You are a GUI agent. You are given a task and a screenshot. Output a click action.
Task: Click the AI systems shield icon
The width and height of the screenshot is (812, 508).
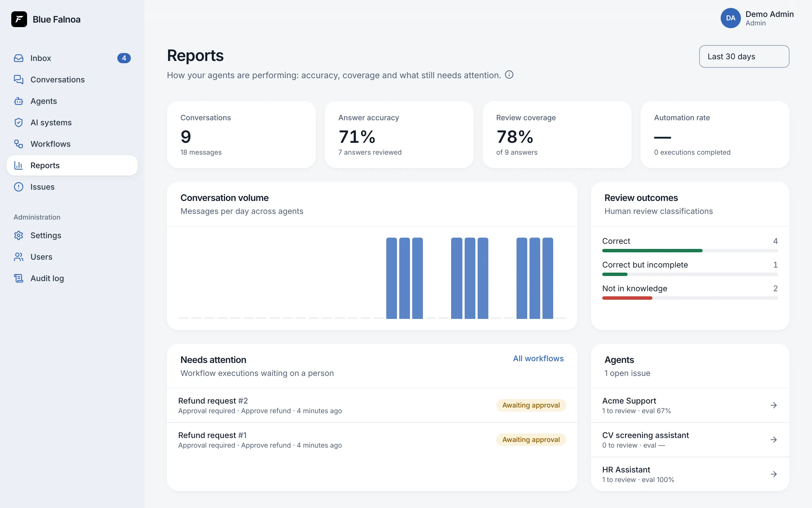[x=18, y=122]
